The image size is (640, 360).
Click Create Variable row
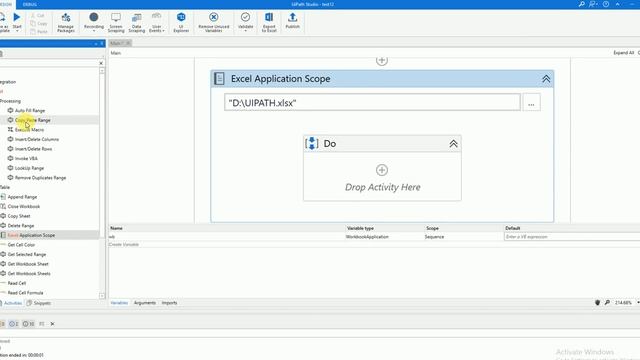tap(124, 244)
